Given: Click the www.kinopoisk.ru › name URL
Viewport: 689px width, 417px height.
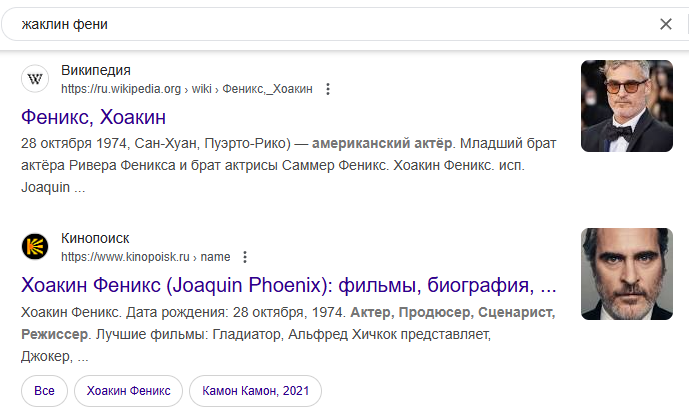Looking at the screenshot, I should 145,257.
